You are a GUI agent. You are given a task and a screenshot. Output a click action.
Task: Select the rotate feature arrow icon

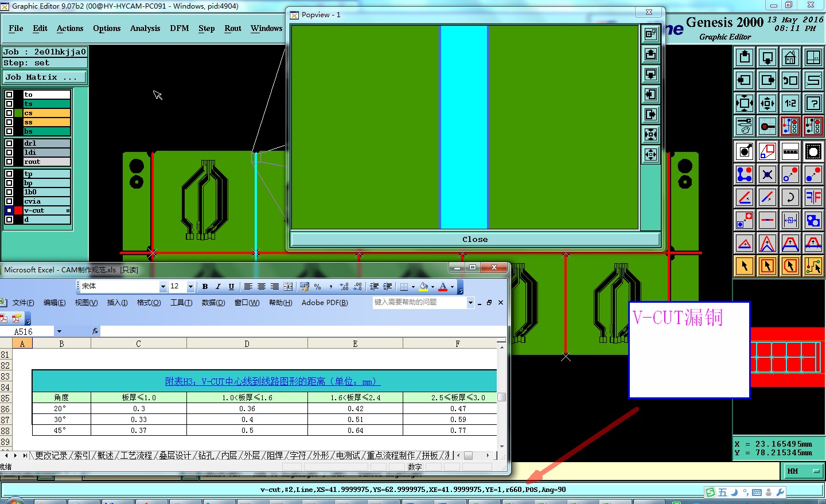pos(790,197)
